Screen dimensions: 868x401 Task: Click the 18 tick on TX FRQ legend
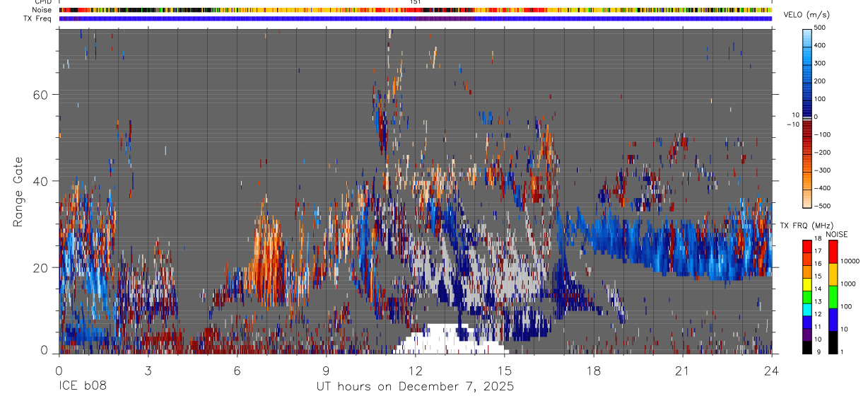click(x=819, y=240)
